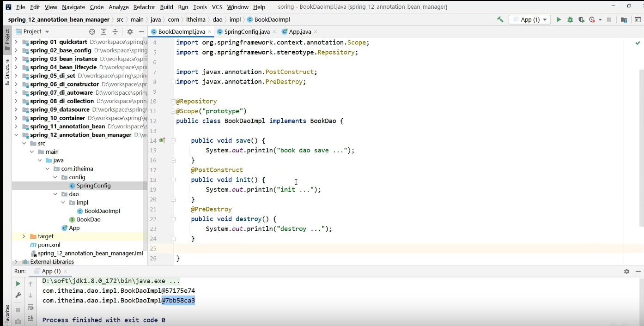Expand the target folder
Image resolution: width=644 pixels, height=326 pixels.
pyautogui.click(x=24, y=236)
